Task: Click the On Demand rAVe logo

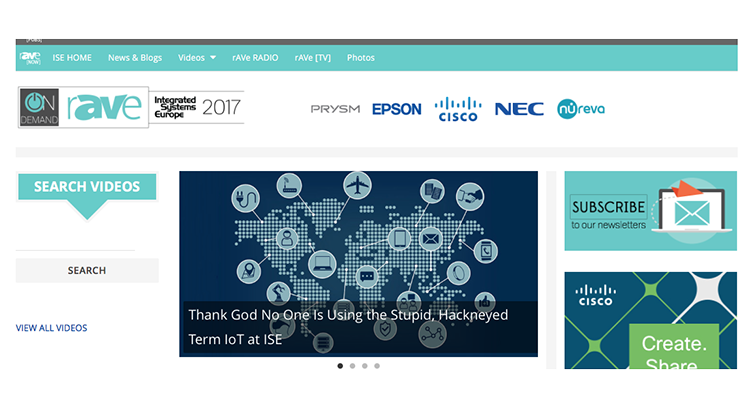Action: pyautogui.click(x=83, y=107)
